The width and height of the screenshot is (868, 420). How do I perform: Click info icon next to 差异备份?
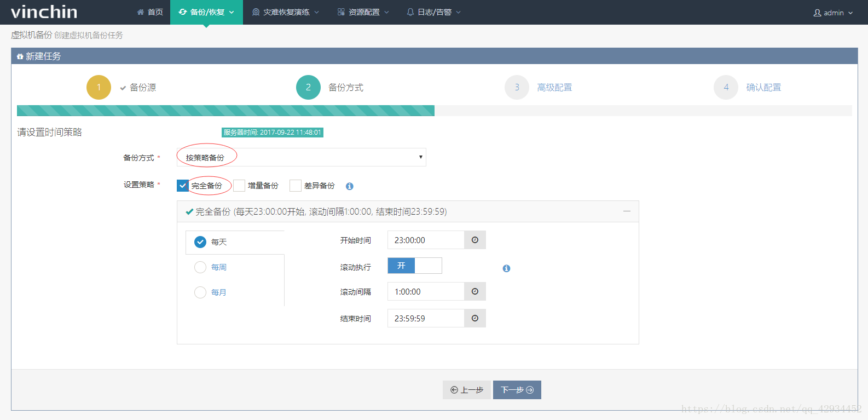(x=349, y=186)
